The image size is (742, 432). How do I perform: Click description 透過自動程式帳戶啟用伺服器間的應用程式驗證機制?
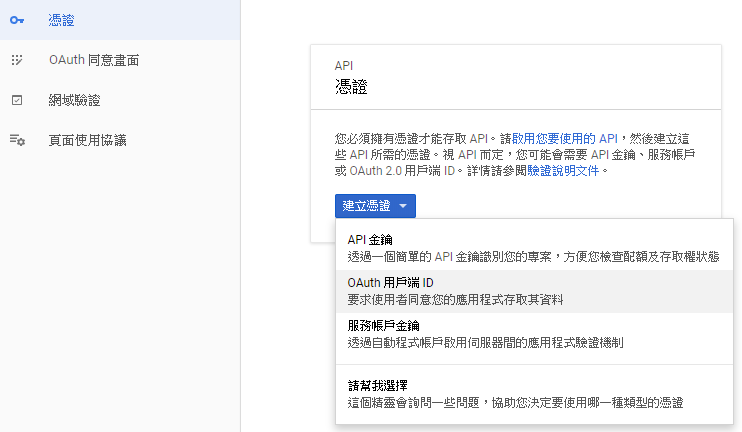486,343
